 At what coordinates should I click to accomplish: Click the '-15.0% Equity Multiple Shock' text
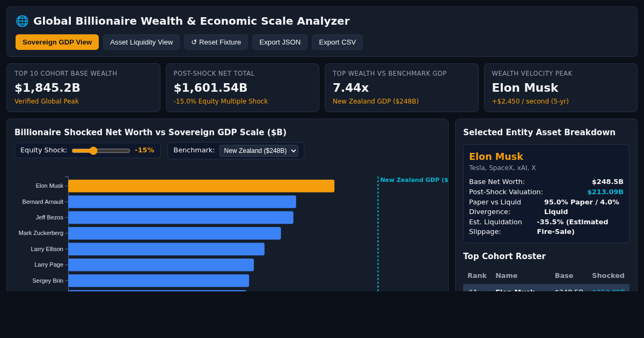tap(221, 101)
